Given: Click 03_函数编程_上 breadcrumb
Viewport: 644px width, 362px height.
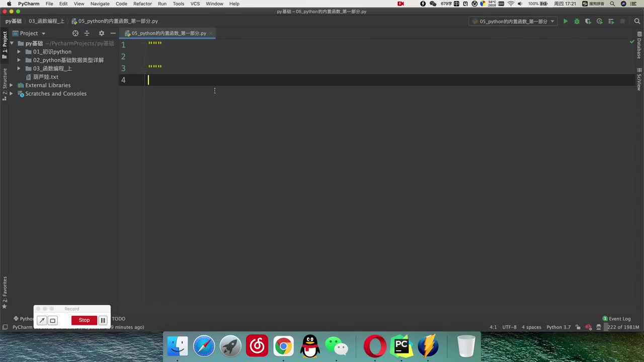Looking at the screenshot, I should pos(46,22).
